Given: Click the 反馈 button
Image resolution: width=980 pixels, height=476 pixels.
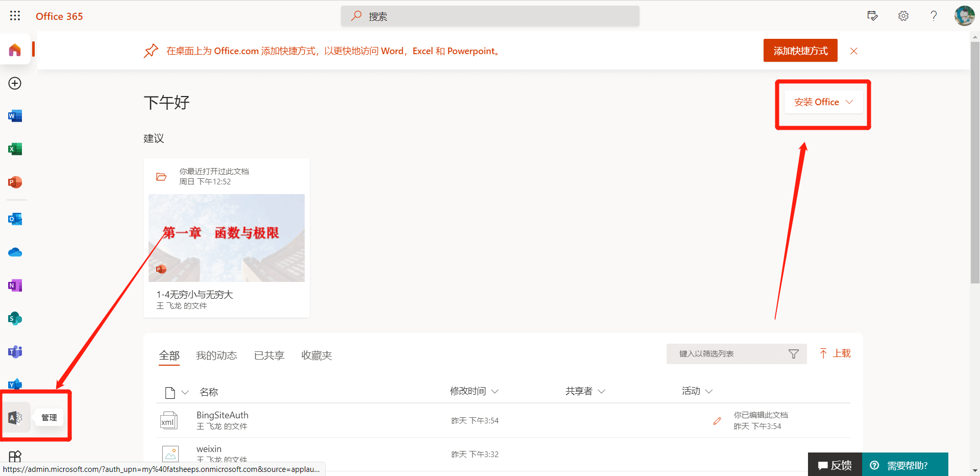Looking at the screenshot, I should coord(835,465).
